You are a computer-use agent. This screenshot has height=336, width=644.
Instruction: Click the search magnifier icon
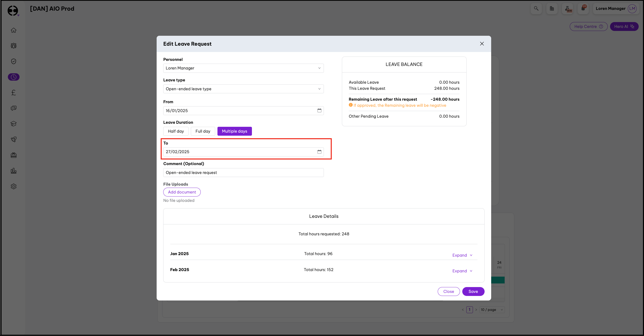point(536,8)
